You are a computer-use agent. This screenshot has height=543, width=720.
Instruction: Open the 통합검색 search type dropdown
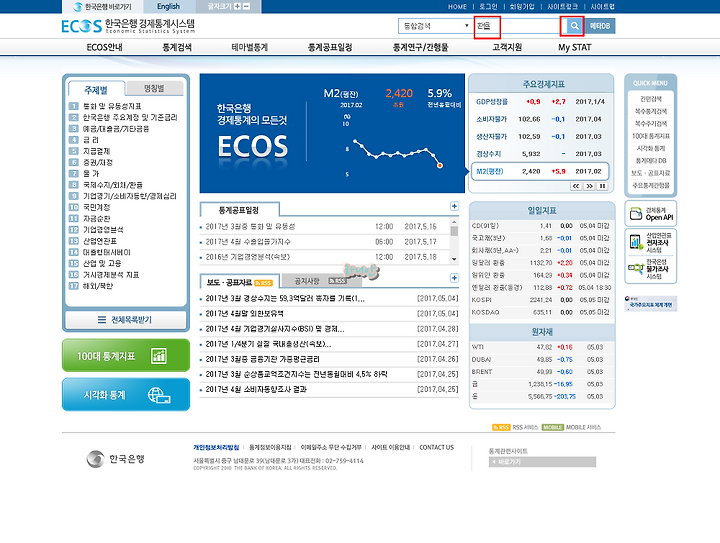pos(435,26)
